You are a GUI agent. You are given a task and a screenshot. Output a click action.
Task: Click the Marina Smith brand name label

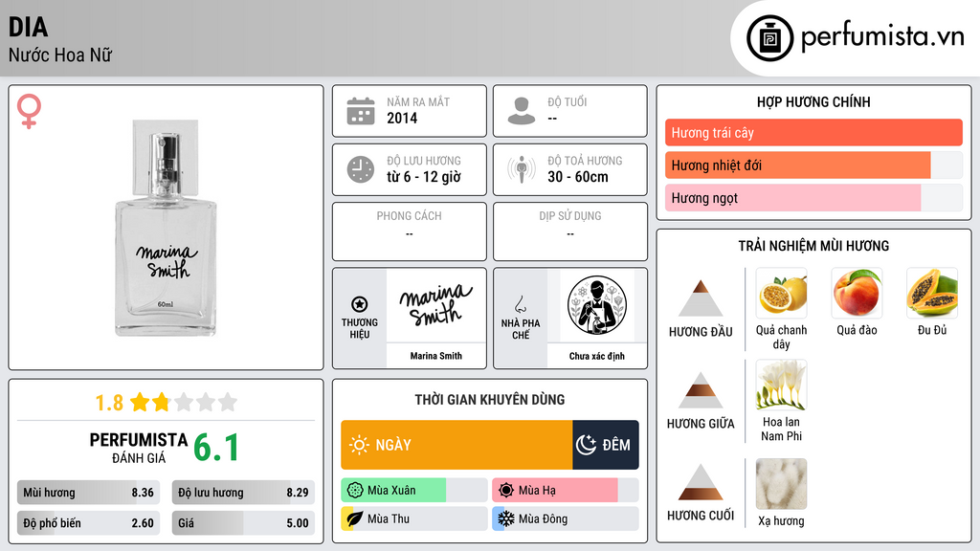tap(435, 356)
